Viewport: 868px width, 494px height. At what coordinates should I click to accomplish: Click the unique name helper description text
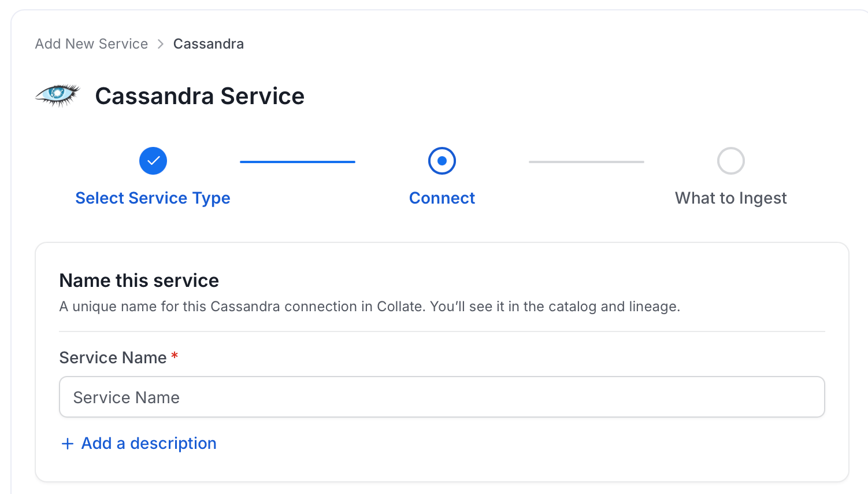point(370,307)
